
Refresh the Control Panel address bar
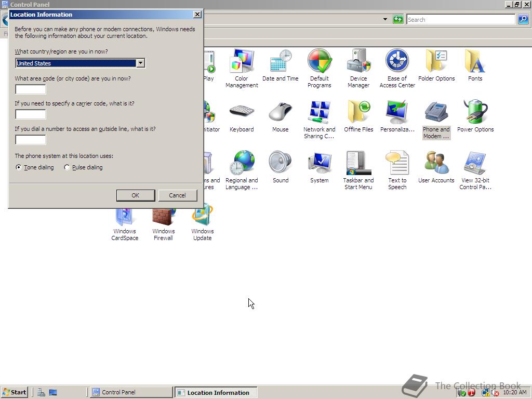click(x=397, y=19)
